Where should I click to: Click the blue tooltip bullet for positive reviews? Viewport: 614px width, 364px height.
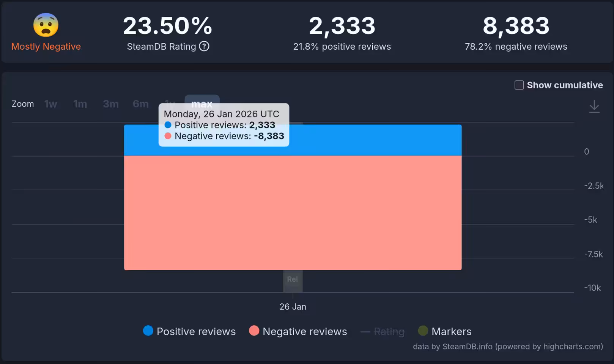pyautogui.click(x=167, y=125)
